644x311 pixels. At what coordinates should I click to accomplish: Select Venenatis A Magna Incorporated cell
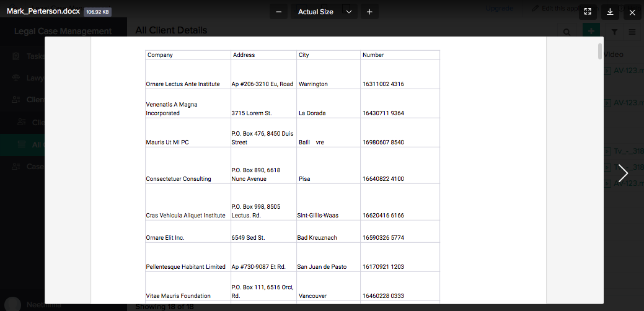188,103
